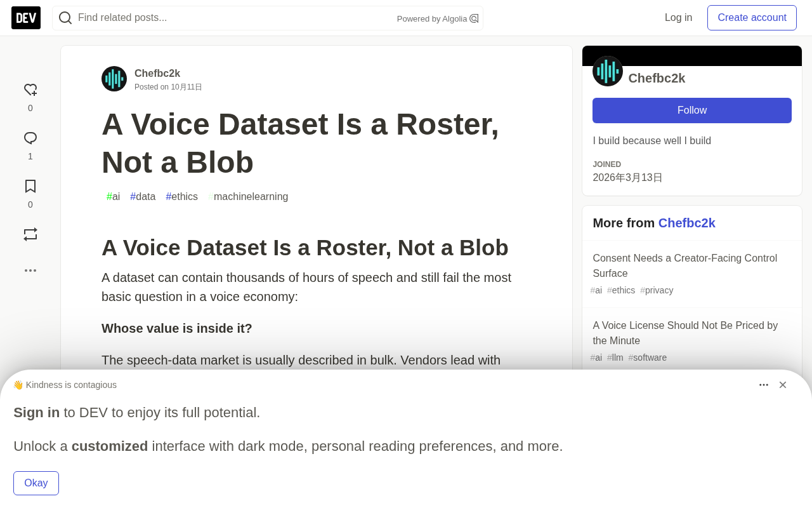Open the #data tag
The width and height of the screenshot is (812, 508).
143,197
